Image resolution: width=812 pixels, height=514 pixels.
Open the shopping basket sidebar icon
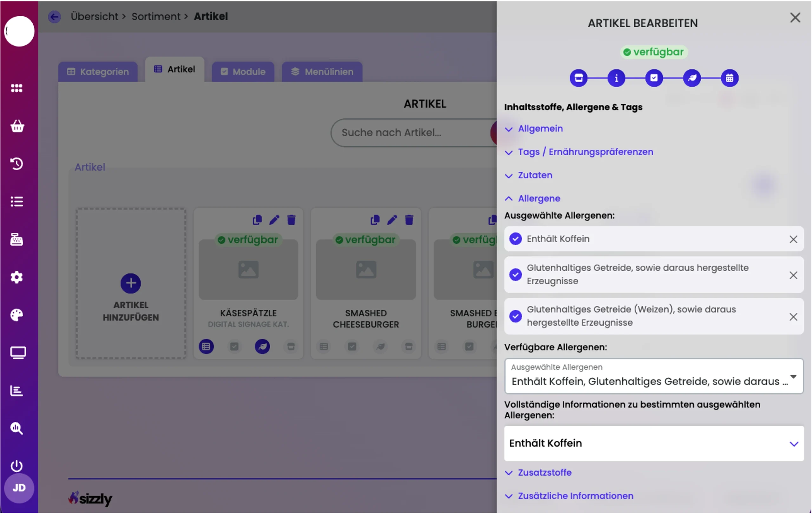[x=17, y=126]
